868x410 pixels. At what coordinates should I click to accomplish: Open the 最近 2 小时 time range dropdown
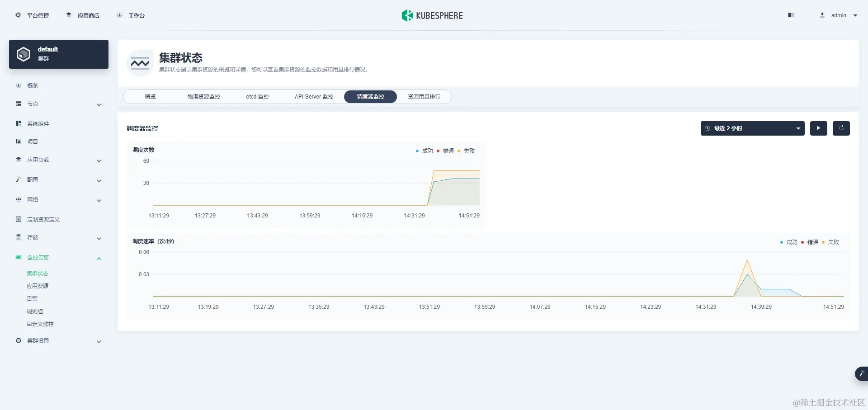[x=752, y=128]
